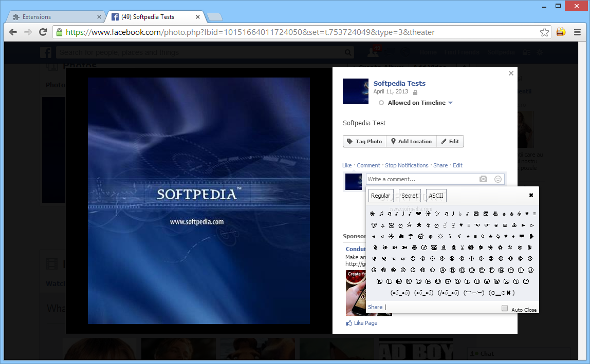Insert the (⊙_⊙✖) ASCII face
Viewport: 590px width, 364px height.
pyautogui.click(x=502, y=293)
